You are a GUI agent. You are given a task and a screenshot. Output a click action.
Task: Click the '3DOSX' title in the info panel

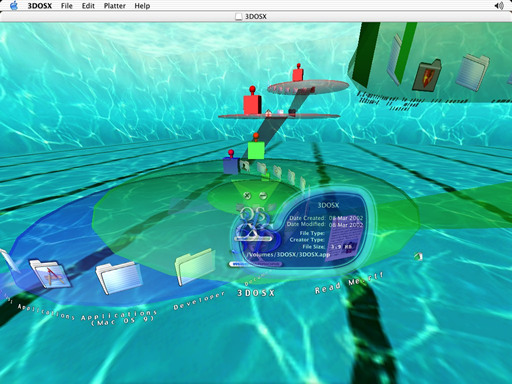click(328, 205)
